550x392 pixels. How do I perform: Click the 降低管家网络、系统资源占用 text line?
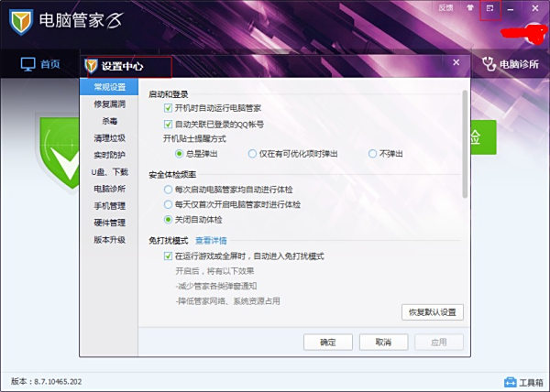[227, 301]
